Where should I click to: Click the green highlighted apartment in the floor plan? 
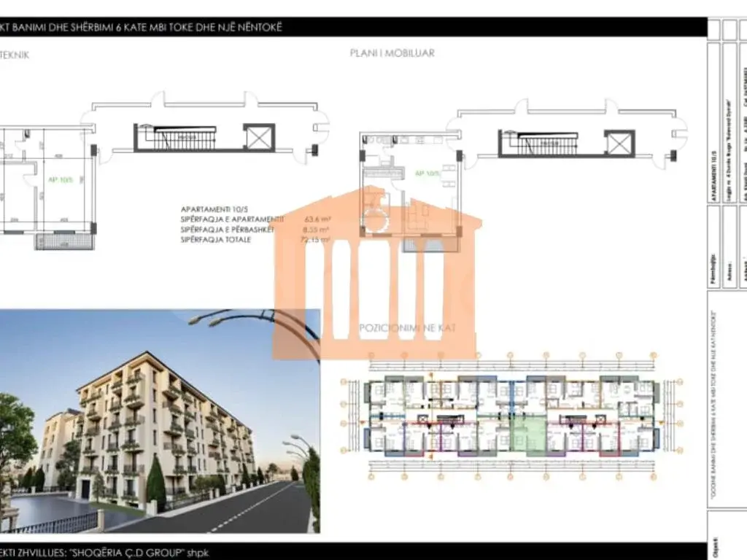(528, 435)
